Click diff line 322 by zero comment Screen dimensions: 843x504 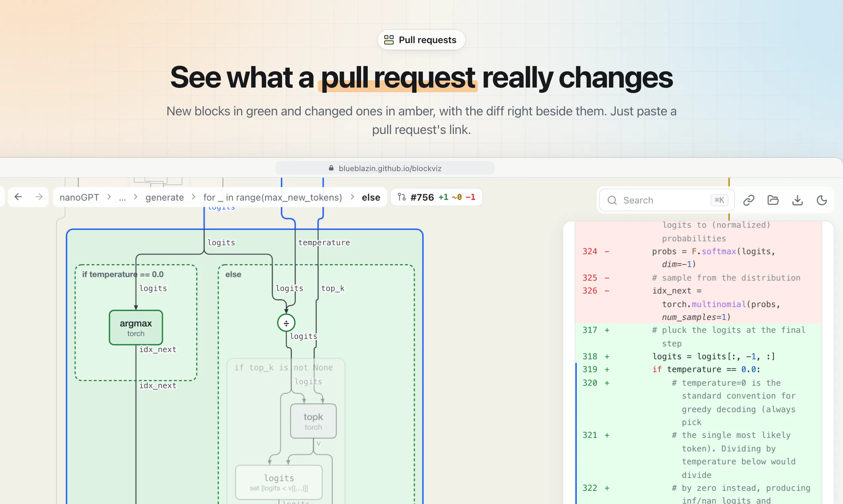pyautogui.click(x=698, y=493)
